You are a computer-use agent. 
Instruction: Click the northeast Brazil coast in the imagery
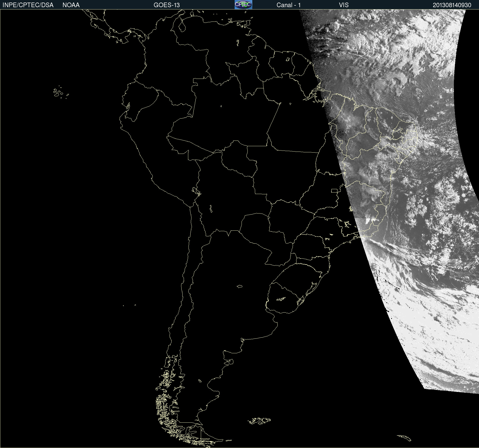(410, 133)
